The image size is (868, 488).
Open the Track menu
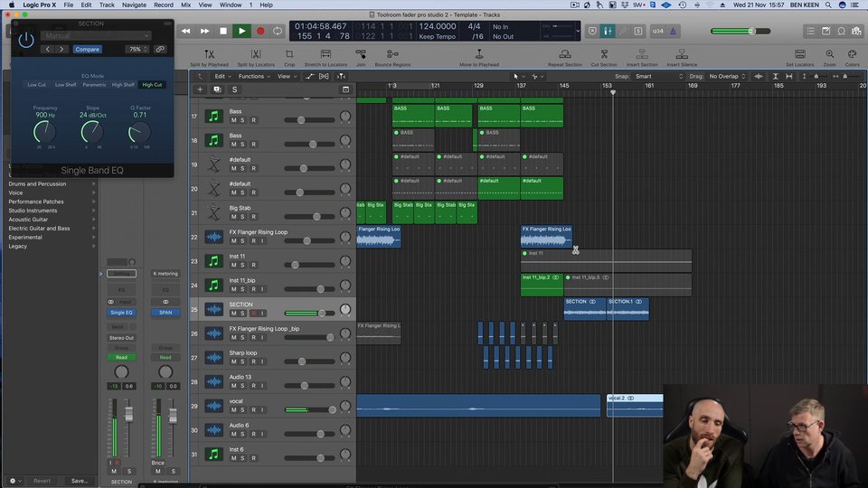pyautogui.click(x=107, y=5)
